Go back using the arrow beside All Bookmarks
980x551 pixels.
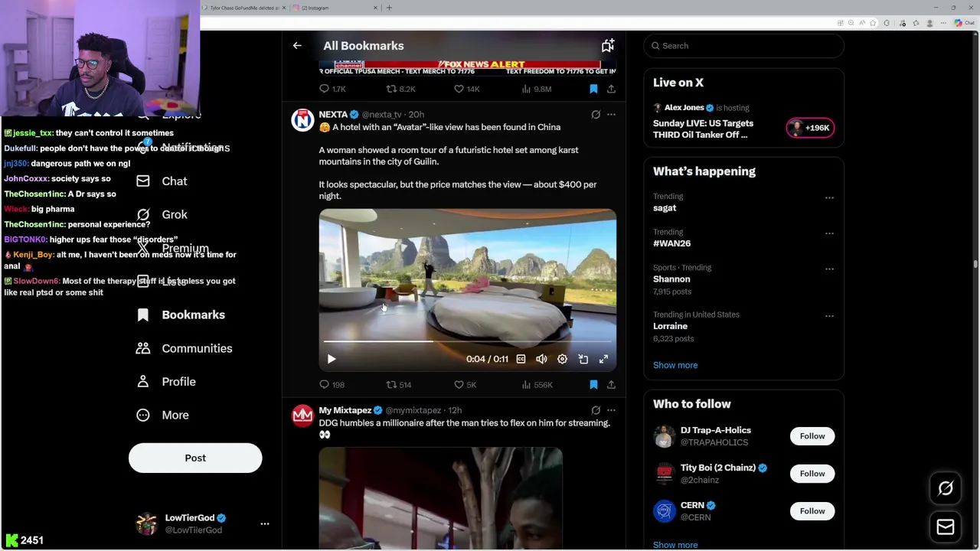click(x=297, y=46)
